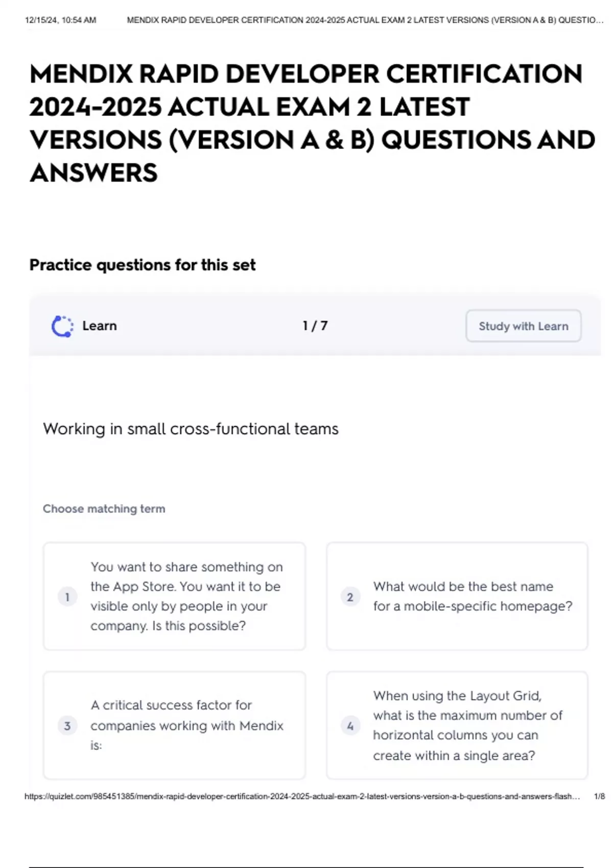Click the number 4 badge icon
The height and width of the screenshot is (868, 613).
(x=350, y=726)
